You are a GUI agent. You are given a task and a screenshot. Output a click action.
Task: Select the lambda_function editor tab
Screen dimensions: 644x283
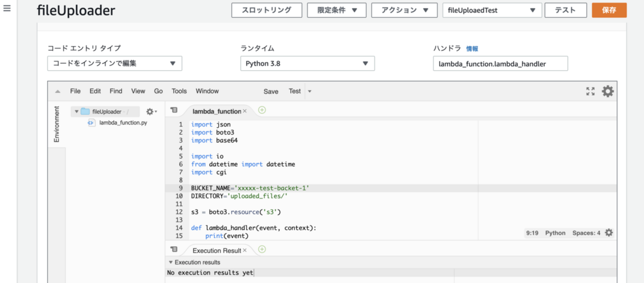tap(217, 111)
